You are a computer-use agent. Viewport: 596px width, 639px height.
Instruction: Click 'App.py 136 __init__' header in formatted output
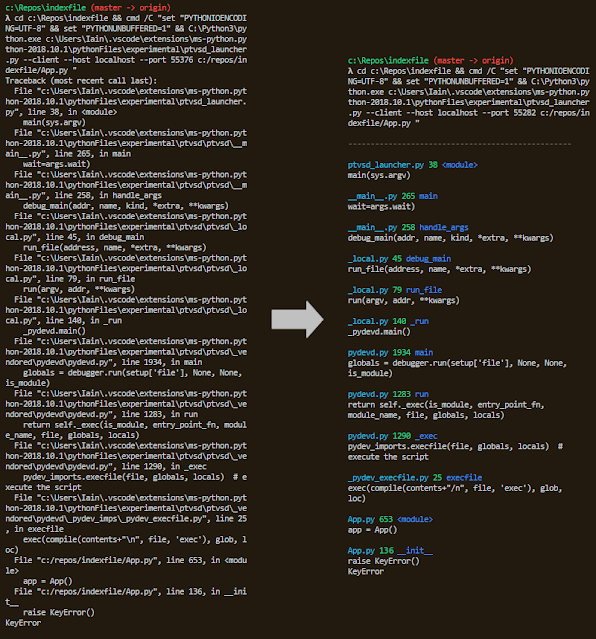point(390,551)
